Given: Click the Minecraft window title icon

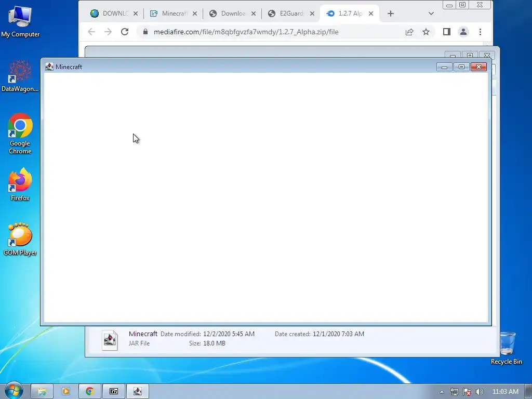Looking at the screenshot, I should click(49, 67).
